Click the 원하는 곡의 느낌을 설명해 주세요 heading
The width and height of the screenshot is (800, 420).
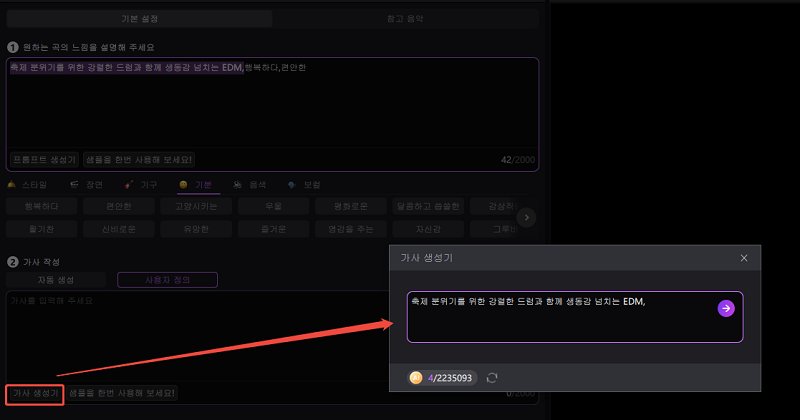point(88,47)
